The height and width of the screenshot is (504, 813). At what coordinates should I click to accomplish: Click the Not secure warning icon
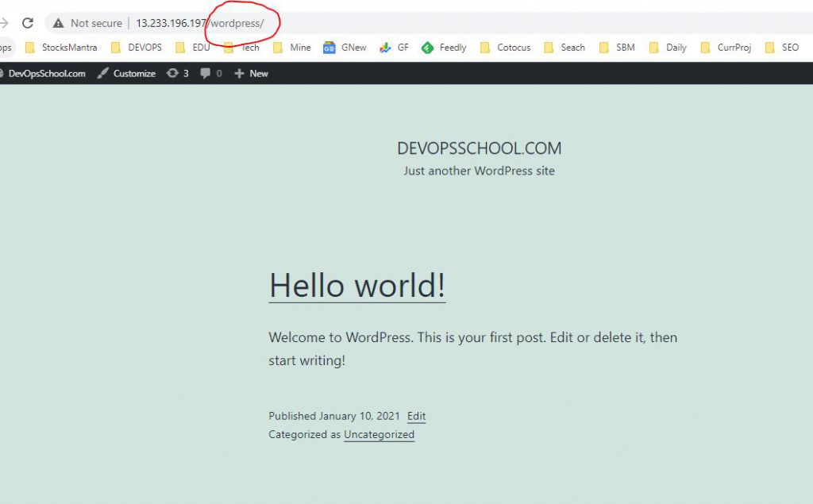tap(58, 23)
